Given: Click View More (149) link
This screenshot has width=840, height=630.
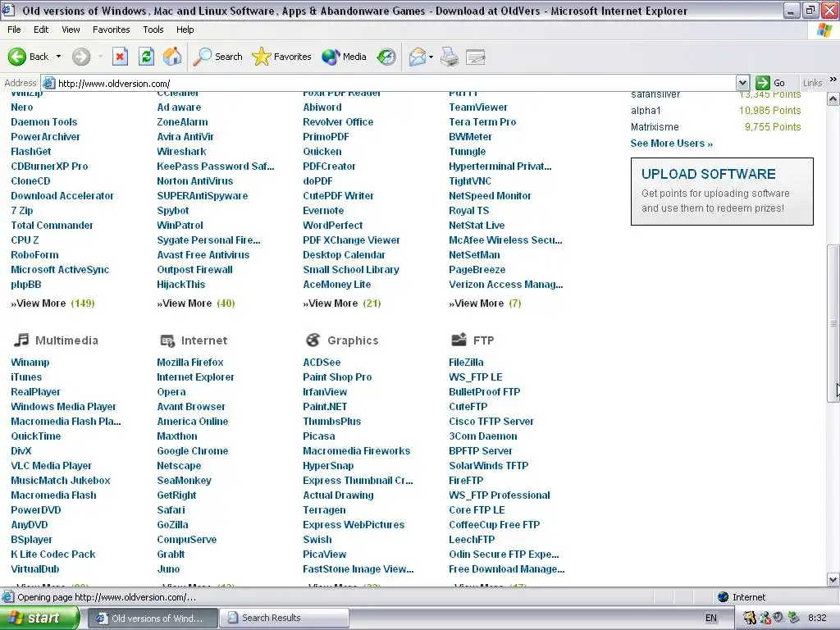Looking at the screenshot, I should coord(52,304).
